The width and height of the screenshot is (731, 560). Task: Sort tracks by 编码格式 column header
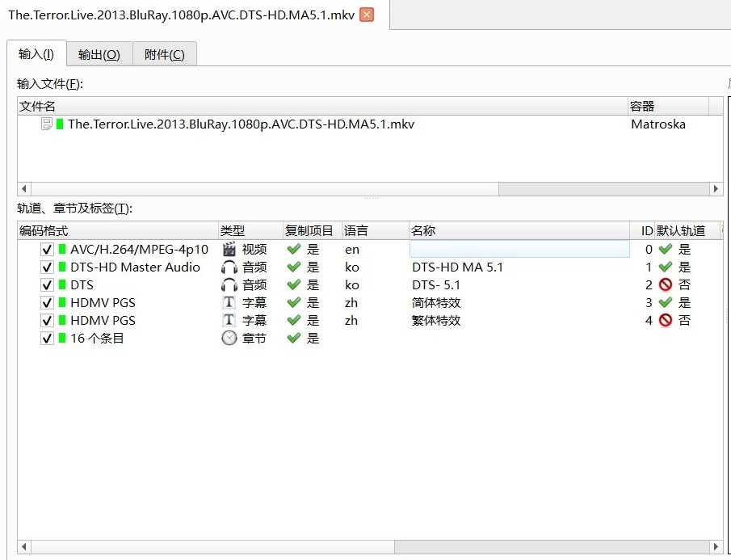118,231
